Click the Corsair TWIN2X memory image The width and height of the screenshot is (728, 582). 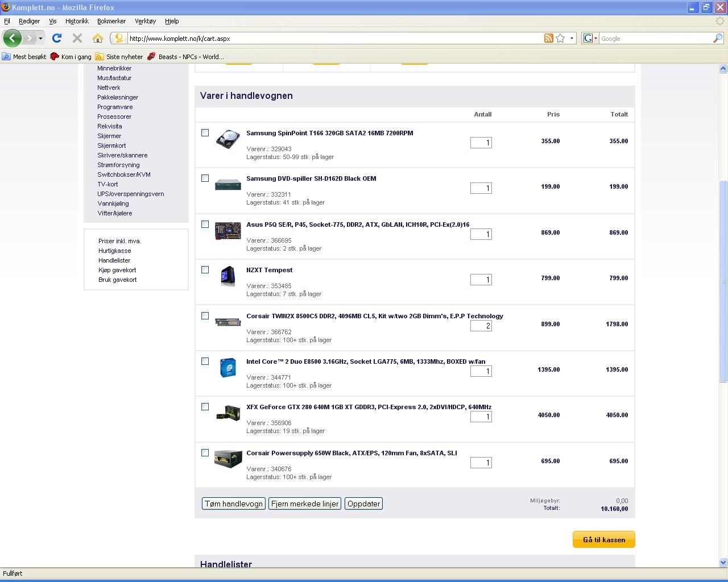coord(228,322)
